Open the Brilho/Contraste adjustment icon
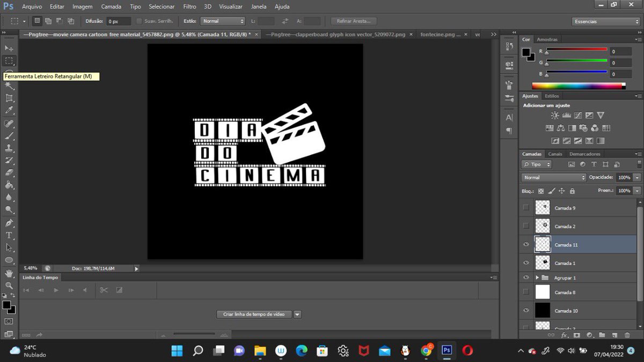 [554, 115]
